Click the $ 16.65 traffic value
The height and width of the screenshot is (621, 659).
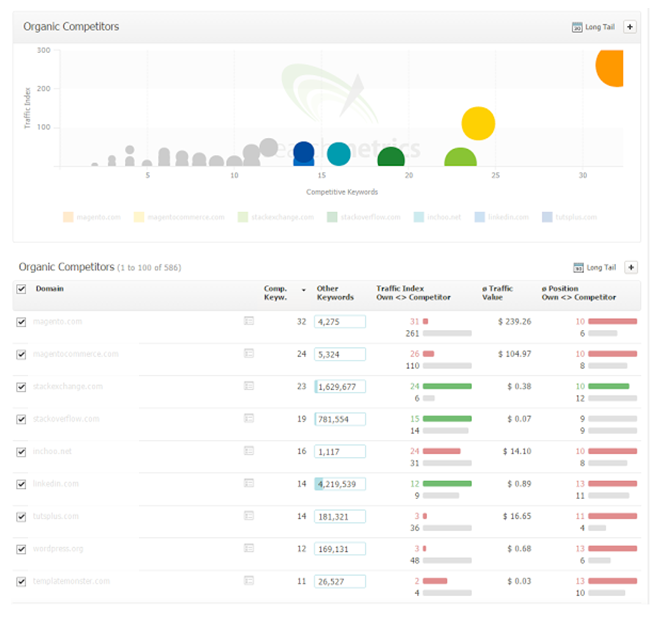point(517,516)
